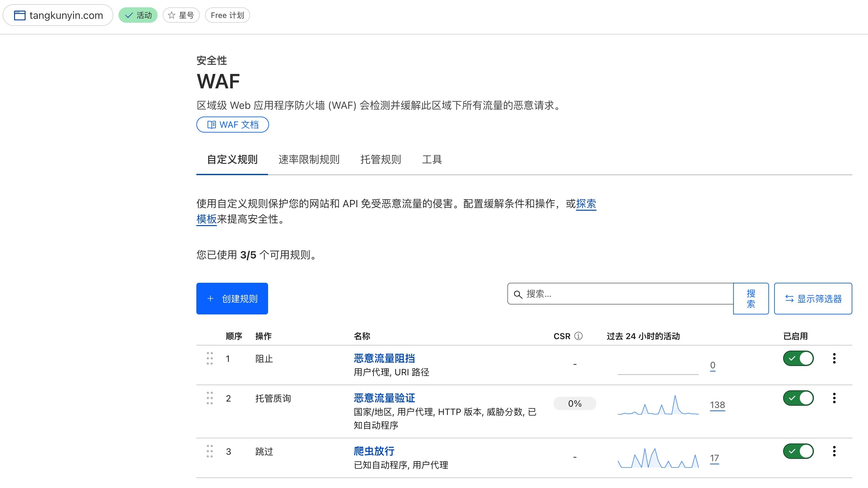This screenshot has height=488, width=868.
Task: Switch off the 爬虫放行 rule
Action: (798, 451)
